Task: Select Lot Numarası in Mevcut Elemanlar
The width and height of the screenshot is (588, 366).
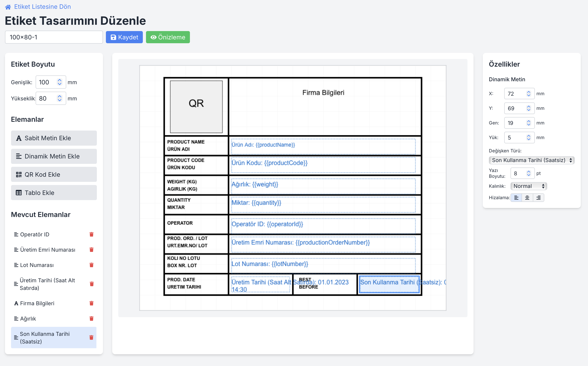Action: point(37,265)
